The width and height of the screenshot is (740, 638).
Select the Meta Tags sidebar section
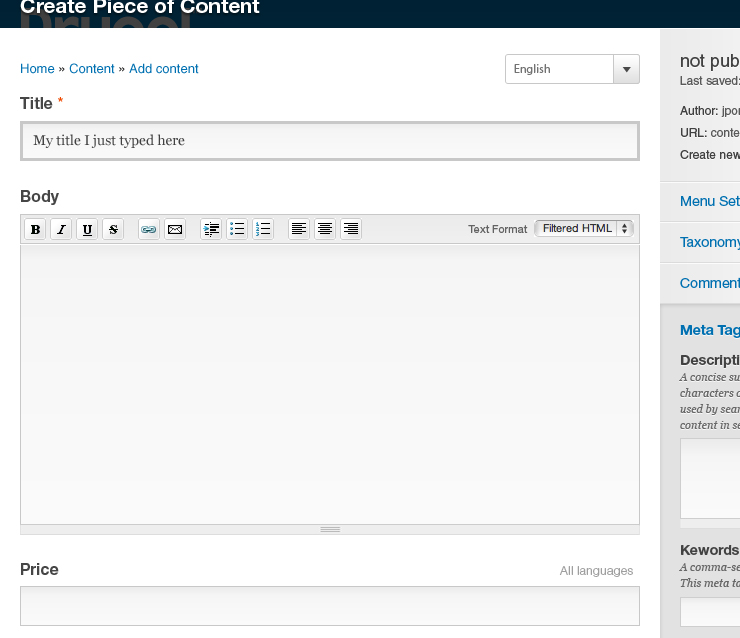[x=710, y=330]
